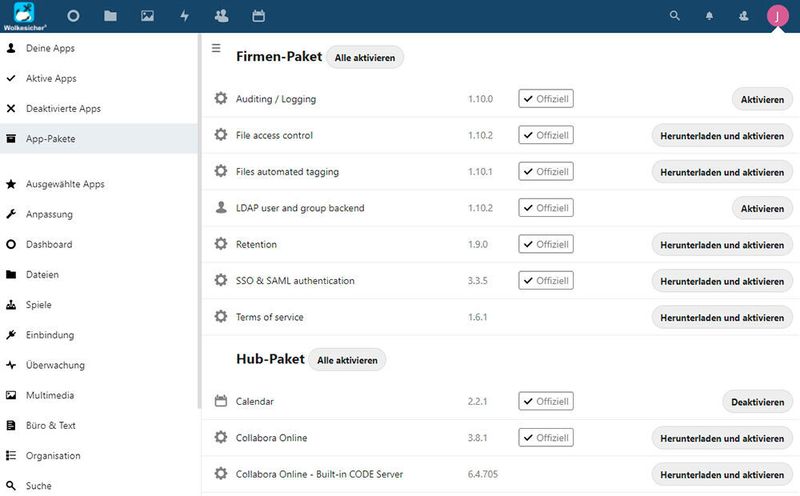Select Deine Apps in the sidebar

coord(99,48)
